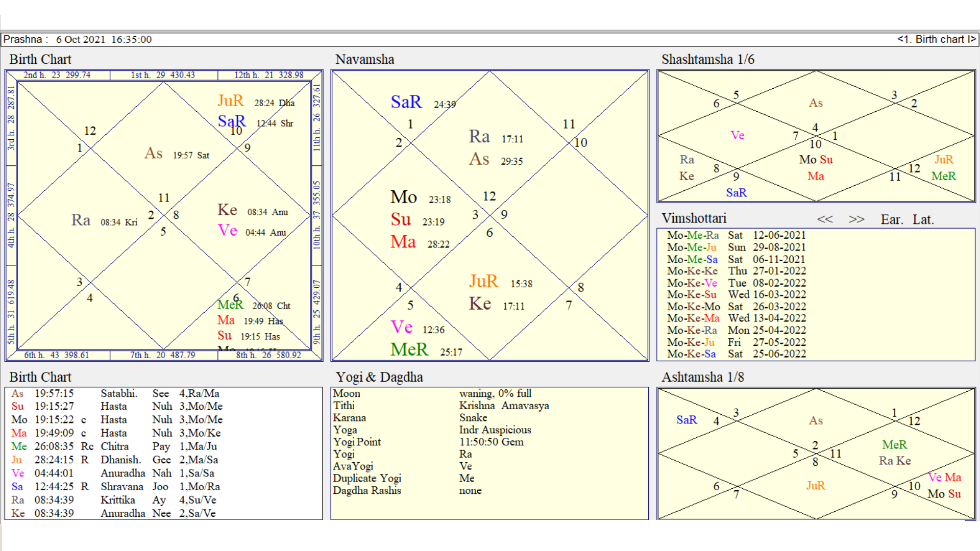Click 'Mo-Me-Ra' to expand its sub-periods

(693, 235)
